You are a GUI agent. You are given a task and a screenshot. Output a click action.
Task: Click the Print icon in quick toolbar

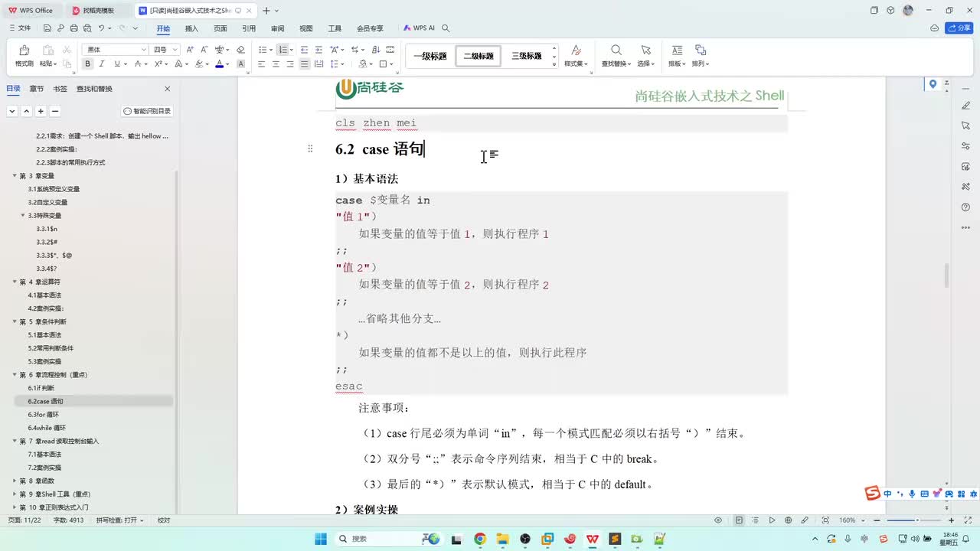[73, 28]
